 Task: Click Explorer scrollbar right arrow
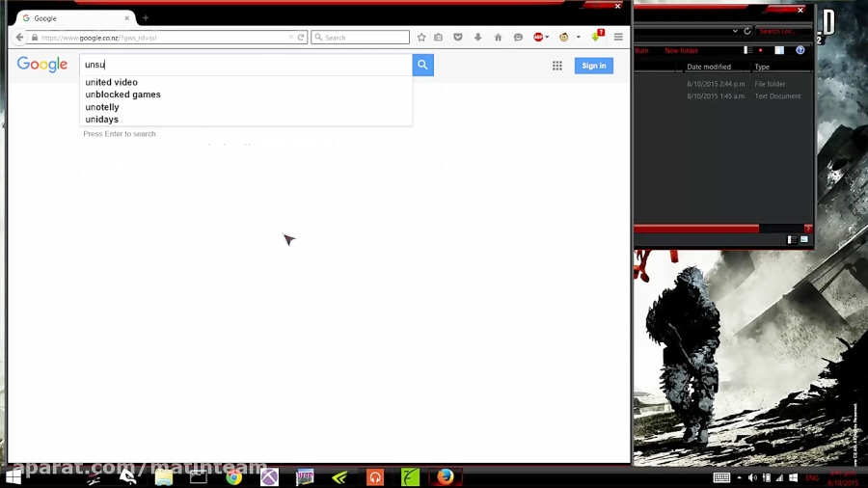[x=807, y=229]
